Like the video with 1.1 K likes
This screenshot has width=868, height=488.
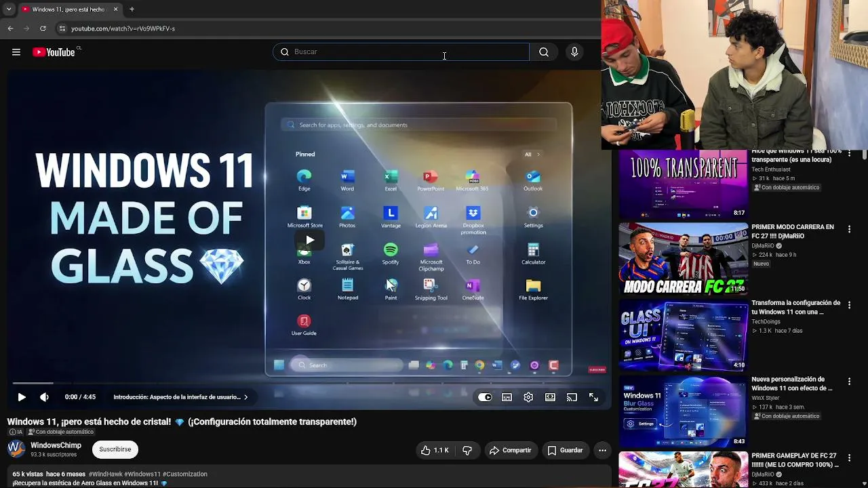434,450
